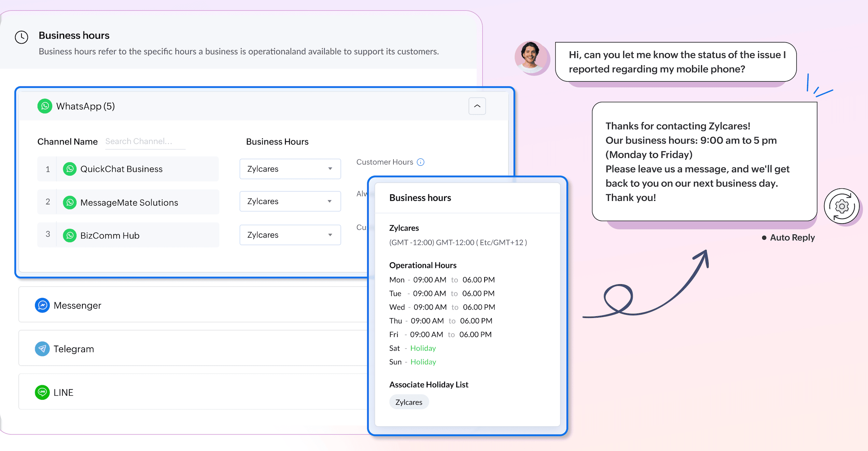Click the Messenger channel icon
Image resolution: width=868 pixels, height=451 pixels.
42,305
